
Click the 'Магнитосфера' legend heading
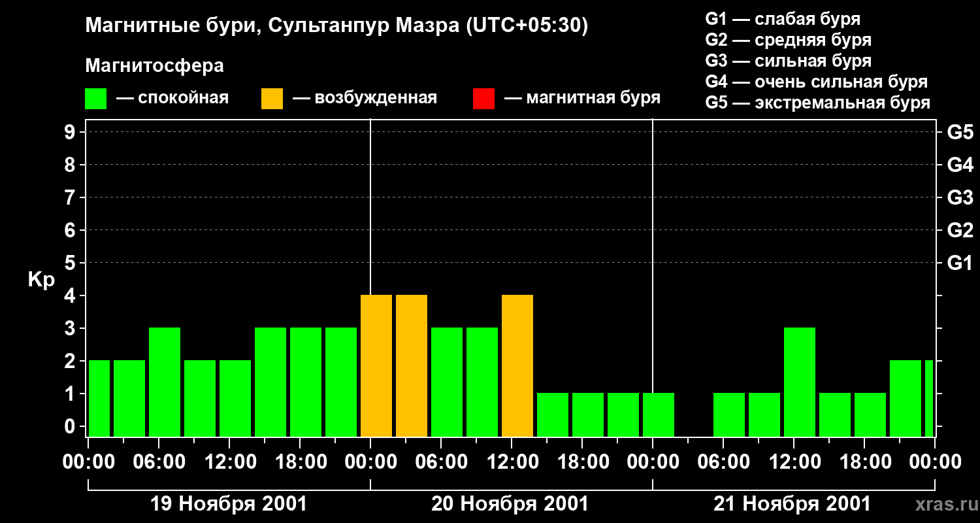pyautogui.click(x=154, y=66)
